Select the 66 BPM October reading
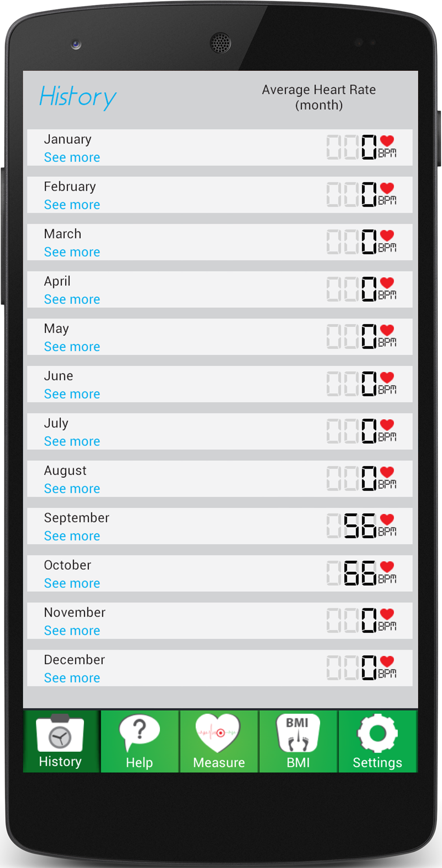Screen dimensions: 442x868 360,573
